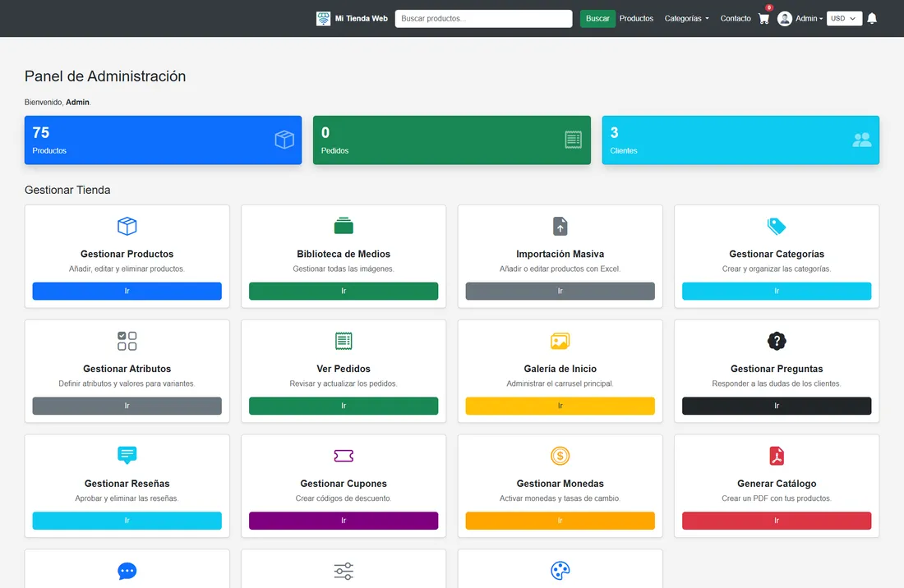Click text 'Añadir o editar productos con Excel.'
This screenshot has height=588, width=904.
(560, 269)
